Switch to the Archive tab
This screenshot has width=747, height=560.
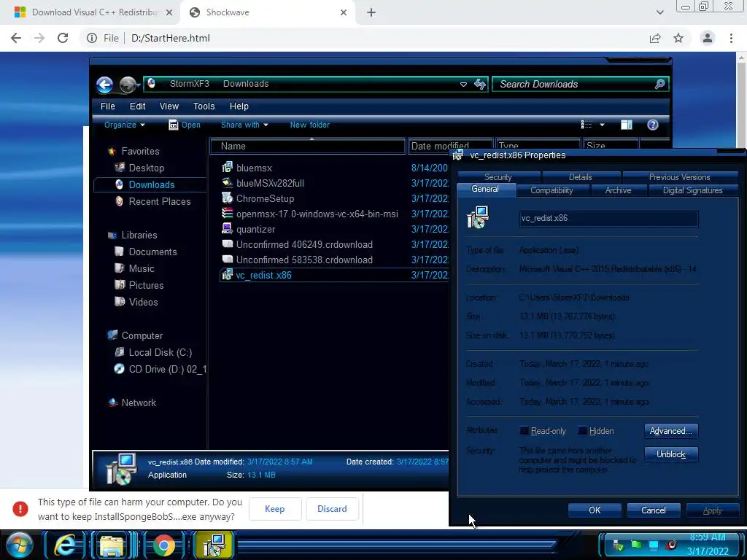coord(618,190)
